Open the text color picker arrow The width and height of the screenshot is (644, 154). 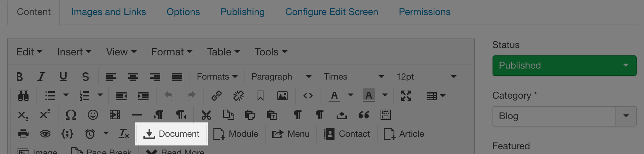[x=351, y=95]
